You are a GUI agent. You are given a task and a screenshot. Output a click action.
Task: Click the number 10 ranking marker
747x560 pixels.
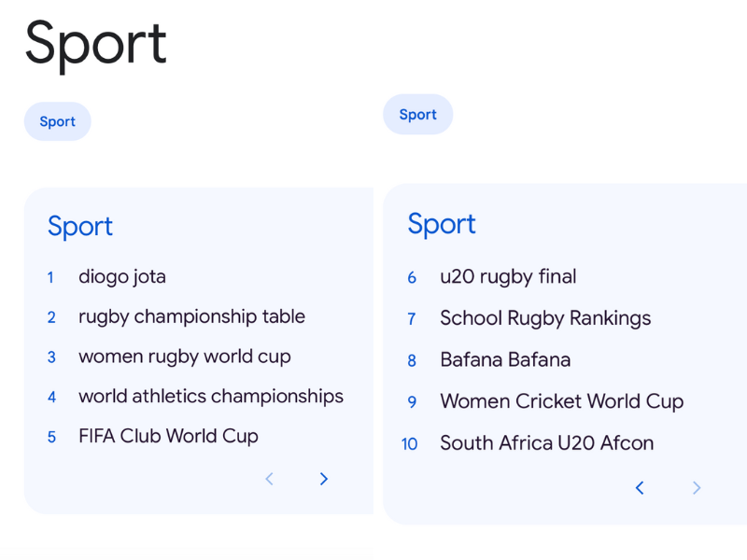pos(409,444)
